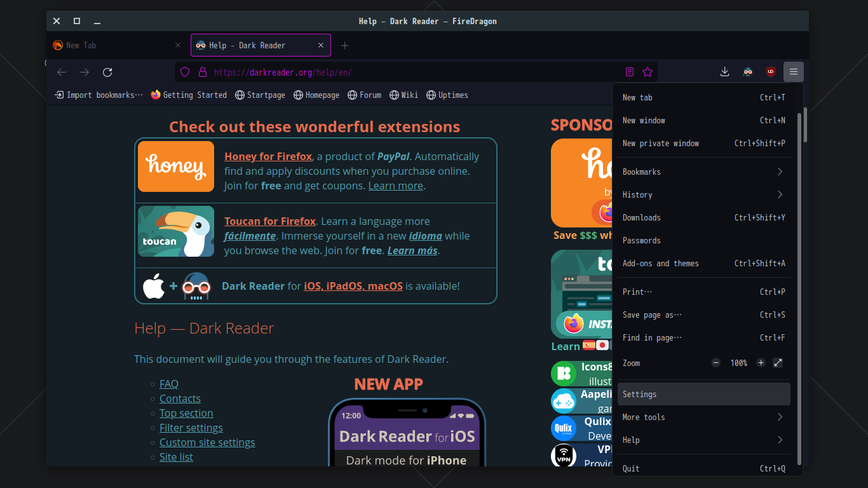Screen dimensions: 868x488
Task: Toggle reader view icon in address bar
Action: (630, 72)
